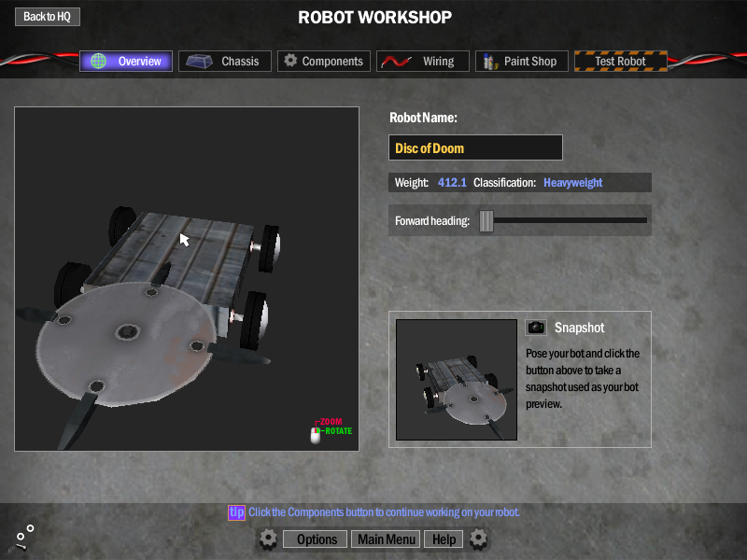
Task: Click the gear icon on Components tab
Action: coord(290,61)
